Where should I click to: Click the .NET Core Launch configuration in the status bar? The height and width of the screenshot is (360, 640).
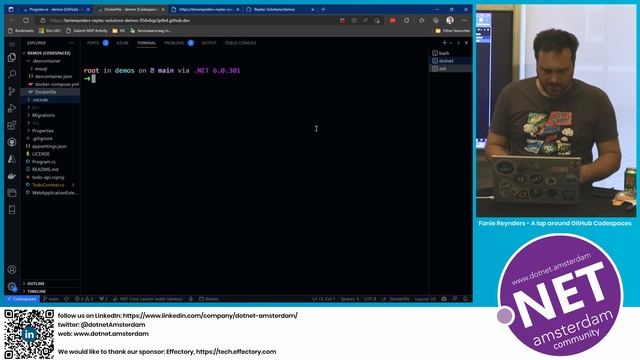[x=147, y=299]
